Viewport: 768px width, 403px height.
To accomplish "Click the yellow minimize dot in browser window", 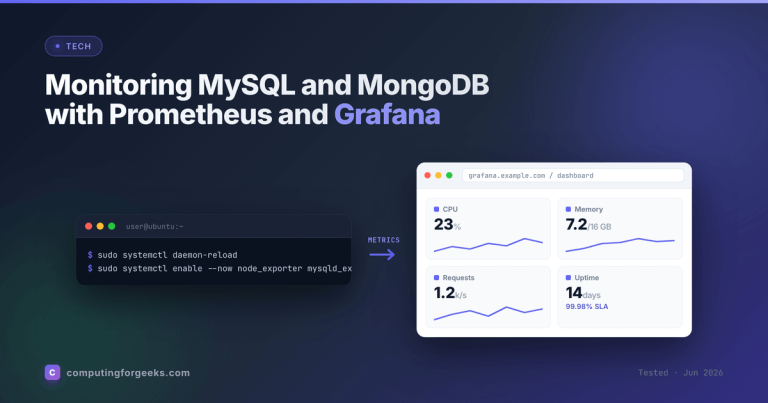I will (438, 175).
